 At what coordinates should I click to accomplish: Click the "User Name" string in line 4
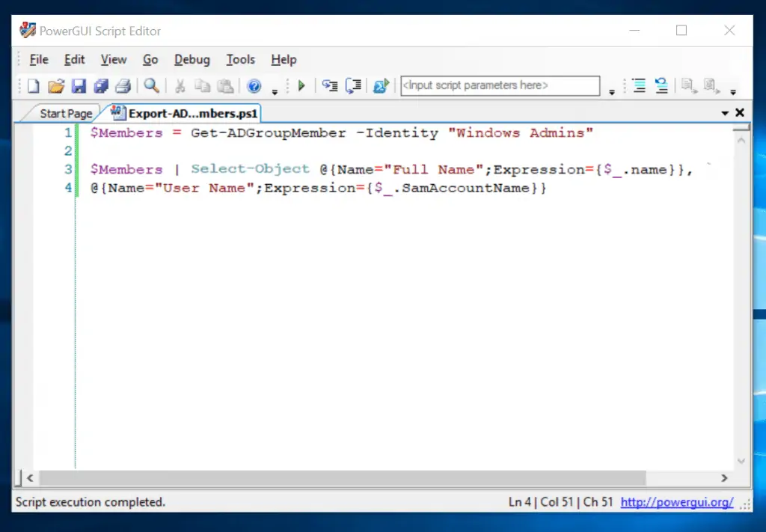click(205, 188)
